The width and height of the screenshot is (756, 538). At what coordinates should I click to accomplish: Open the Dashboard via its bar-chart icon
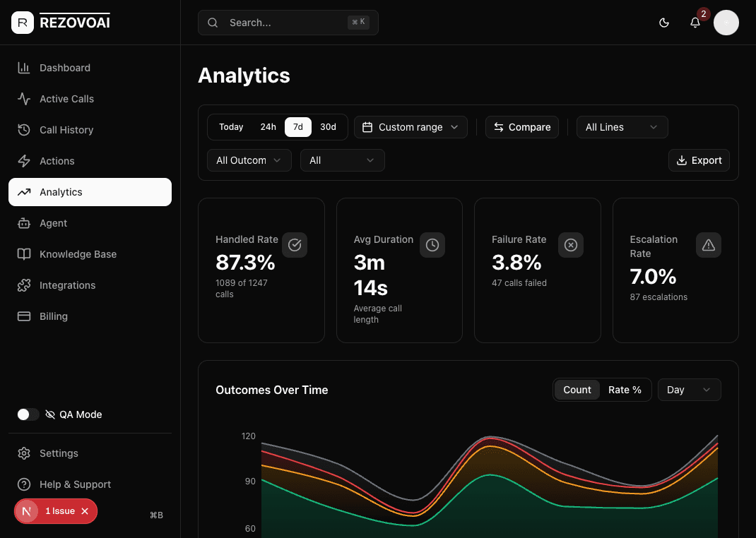23,68
